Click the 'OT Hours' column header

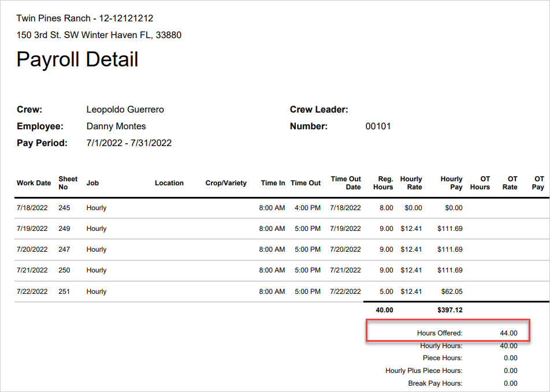coord(480,183)
